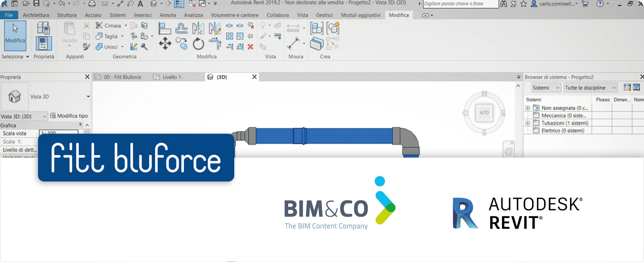Image resolution: width=644 pixels, height=262 pixels.
Task: Select the Copy tool
Action: pos(182,44)
